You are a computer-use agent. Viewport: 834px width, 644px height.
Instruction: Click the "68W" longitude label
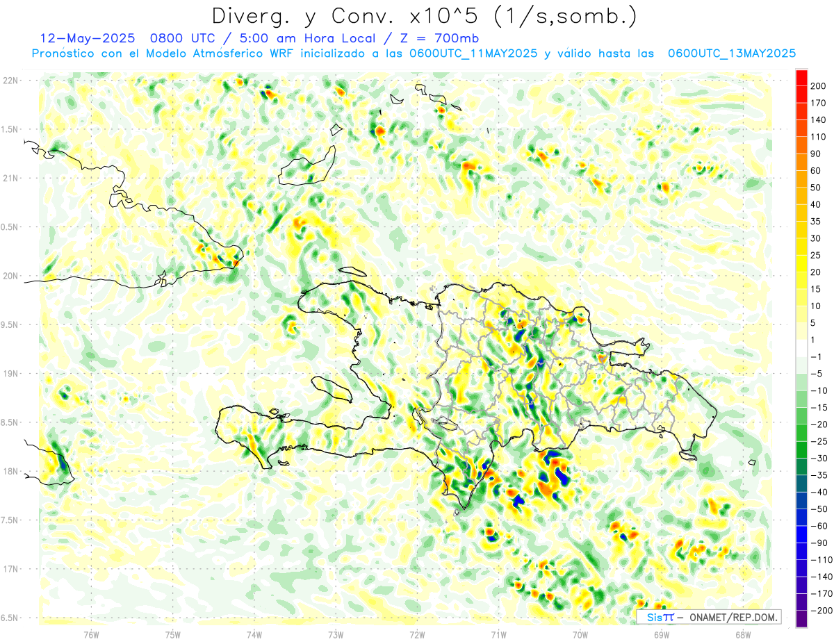(x=742, y=634)
